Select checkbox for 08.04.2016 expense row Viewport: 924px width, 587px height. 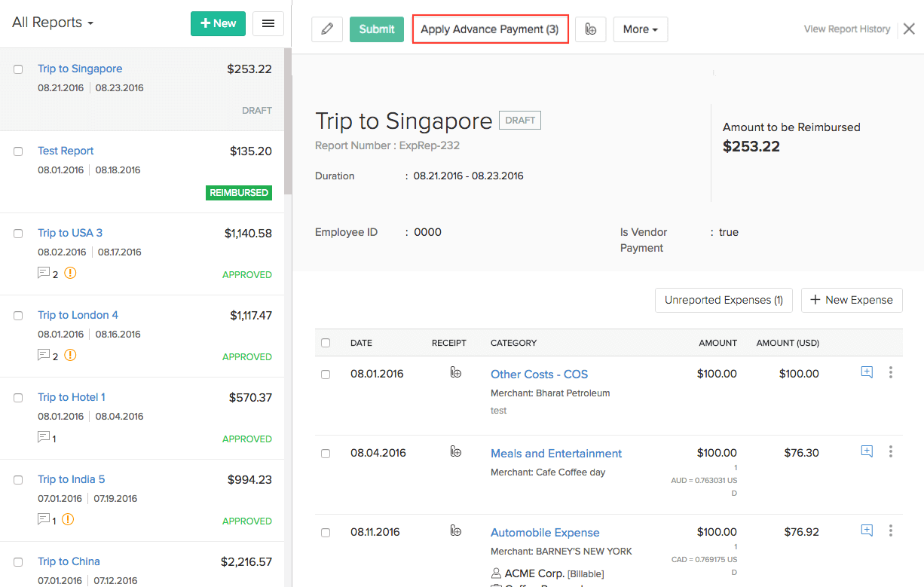[x=326, y=454]
